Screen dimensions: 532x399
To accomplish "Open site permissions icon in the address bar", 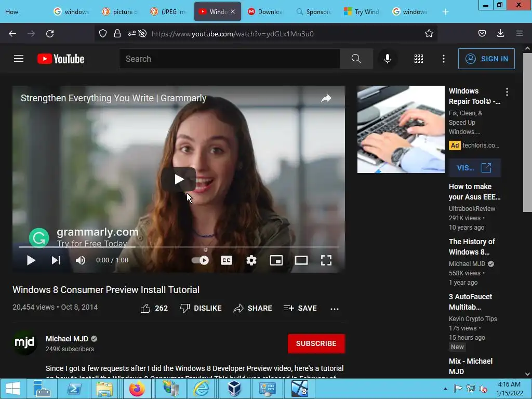I will tap(131, 33).
